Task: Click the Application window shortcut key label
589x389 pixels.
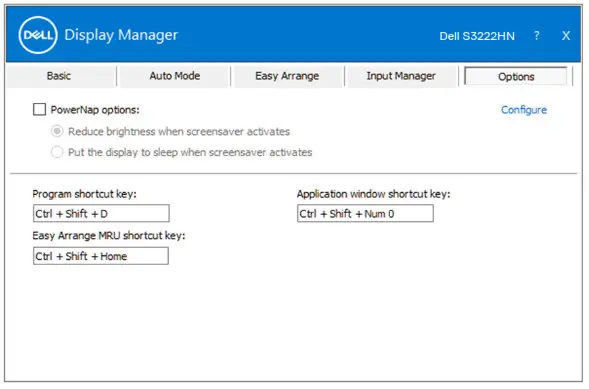Action: click(x=373, y=194)
